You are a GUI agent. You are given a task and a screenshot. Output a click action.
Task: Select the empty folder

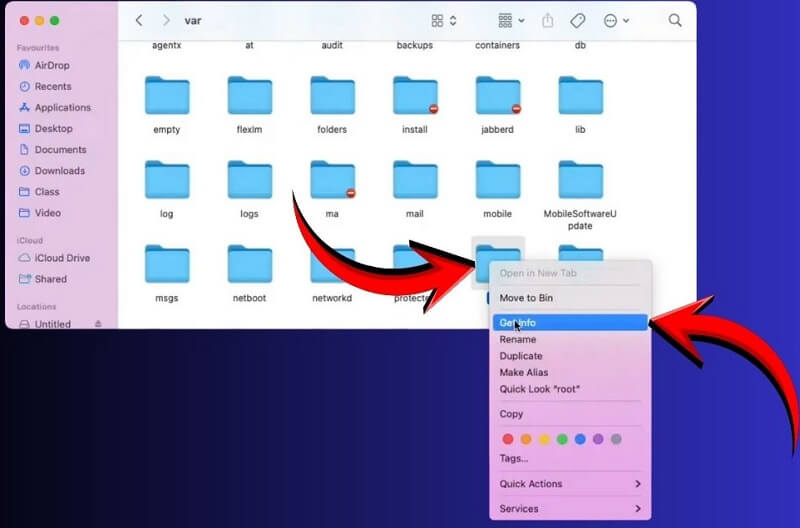167,95
